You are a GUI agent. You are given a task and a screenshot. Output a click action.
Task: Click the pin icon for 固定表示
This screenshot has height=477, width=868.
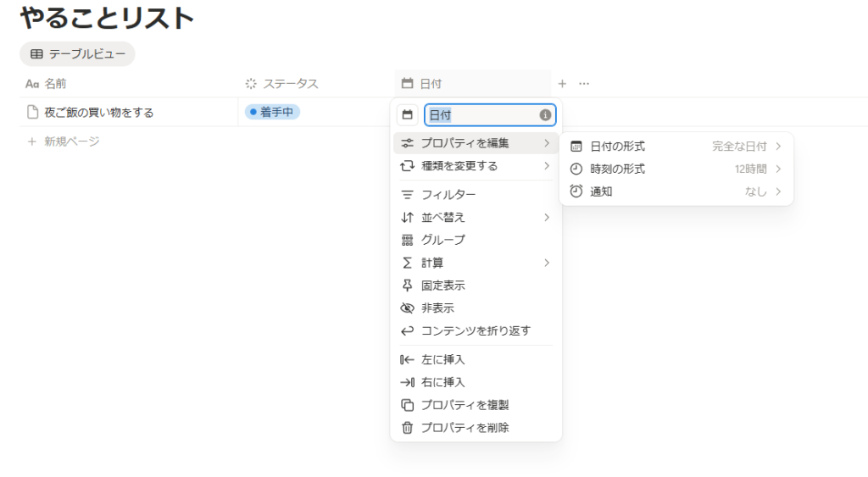(x=408, y=286)
